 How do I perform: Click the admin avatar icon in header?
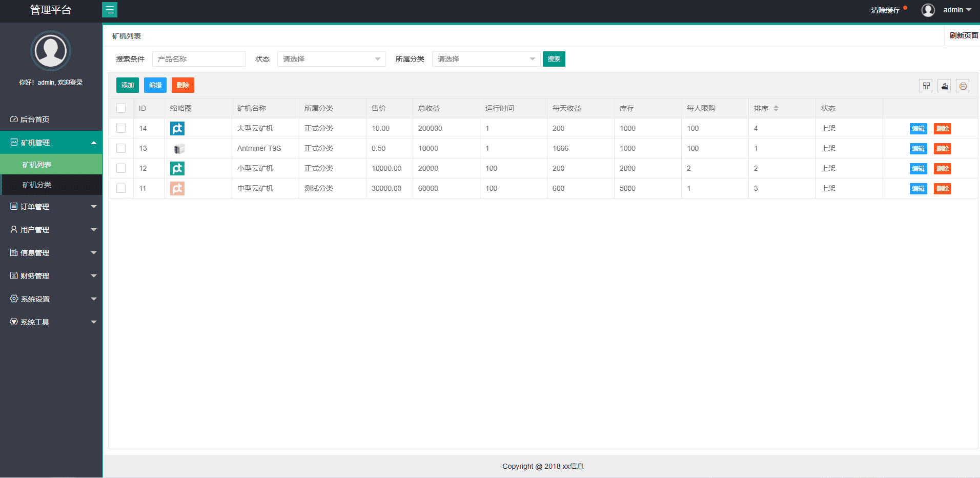point(928,10)
